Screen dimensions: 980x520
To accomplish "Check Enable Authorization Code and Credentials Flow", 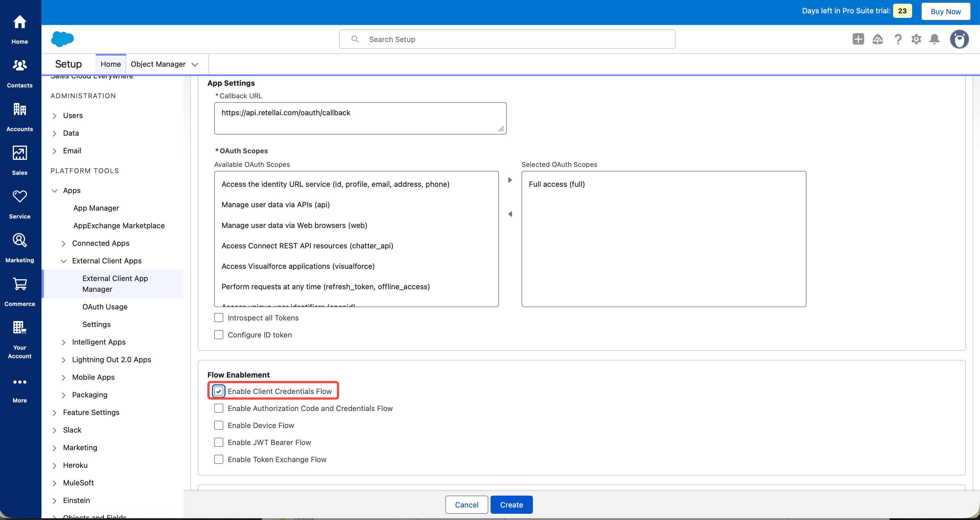I will coord(219,408).
